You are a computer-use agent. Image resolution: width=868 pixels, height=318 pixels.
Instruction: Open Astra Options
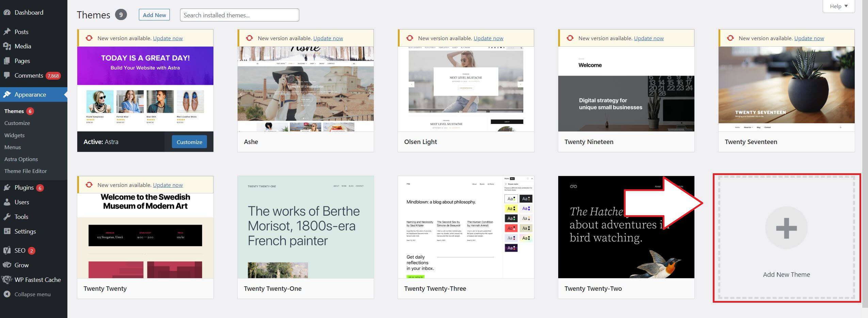21,159
